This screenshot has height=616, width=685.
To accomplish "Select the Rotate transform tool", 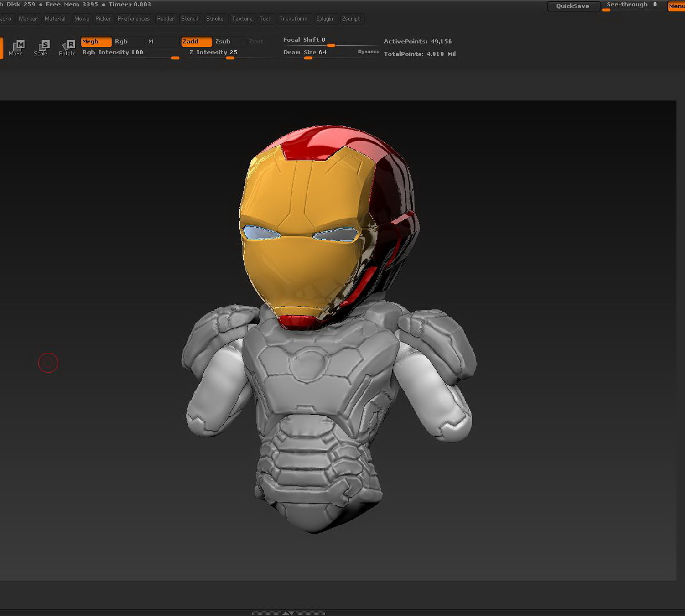I will click(x=67, y=47).
